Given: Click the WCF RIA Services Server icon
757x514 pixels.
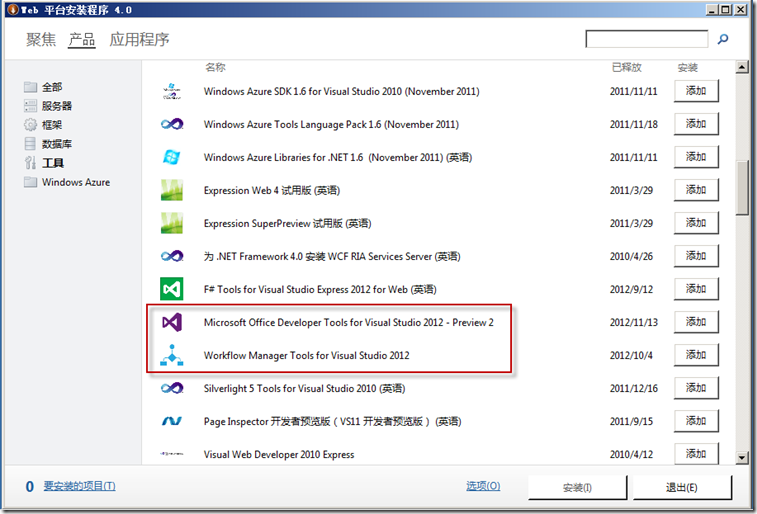Looking at the screenshot, I should [x=172, y=256].
